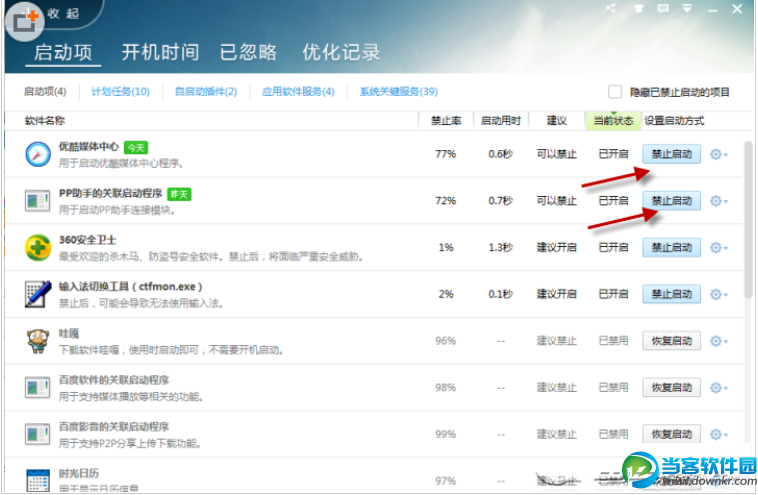Screen dimensions: 758x495
Task: Sort by the 当前状态 column header
Action: [613, 120]
